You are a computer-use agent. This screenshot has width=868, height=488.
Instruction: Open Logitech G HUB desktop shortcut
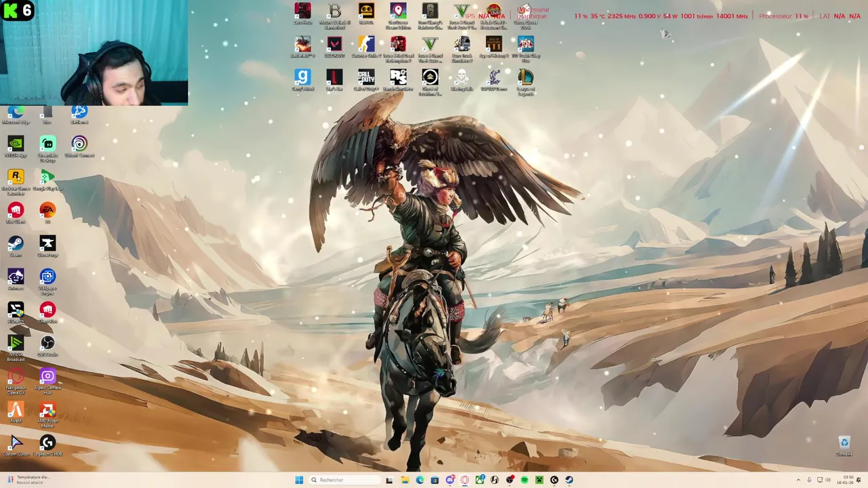click(47, 445)
